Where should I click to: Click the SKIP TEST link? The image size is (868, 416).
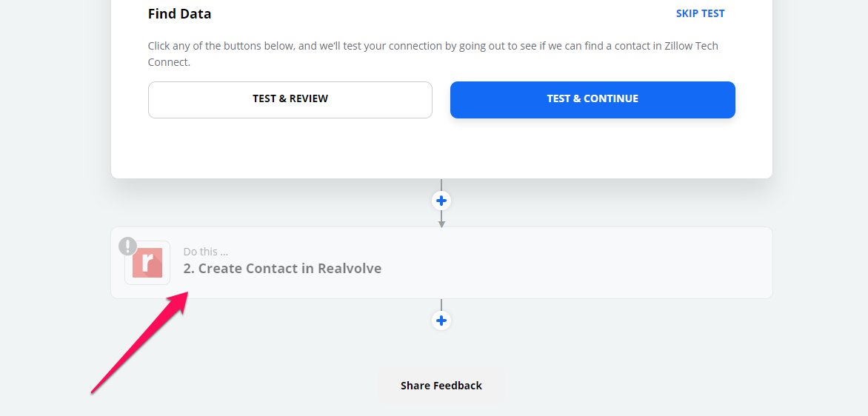coord(700,13)
